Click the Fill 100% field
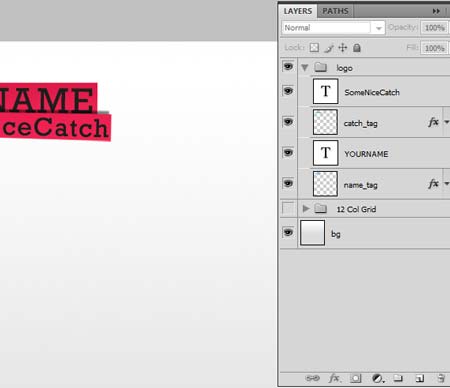The height and width of the screenshot is (388, 450). pyautogui.click(x=435, y=48)
